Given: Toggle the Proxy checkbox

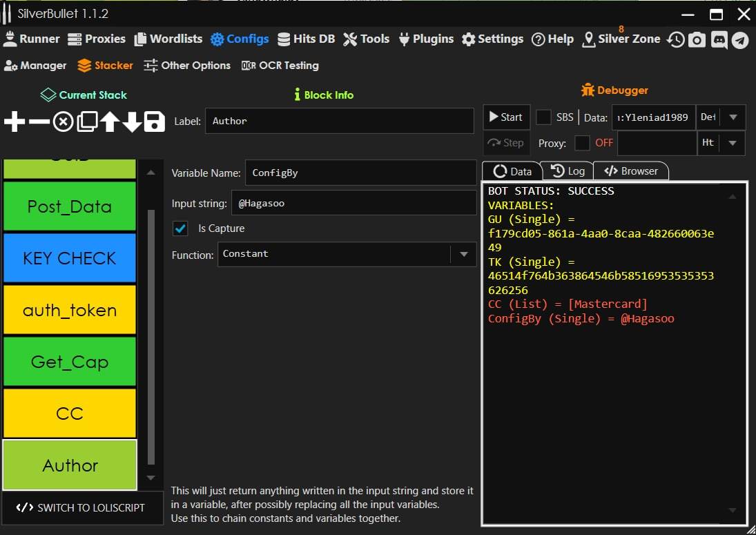Looking at the screenshot, I should (583, 143).
